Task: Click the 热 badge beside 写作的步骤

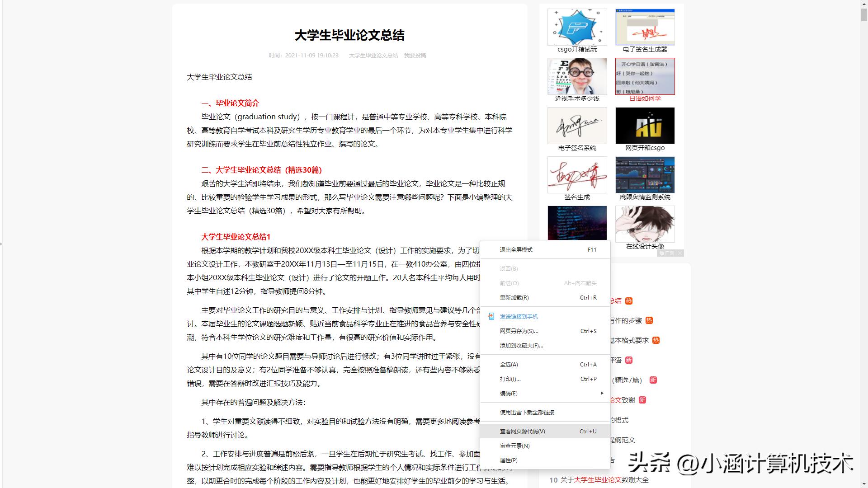Action: click(650, 320)
